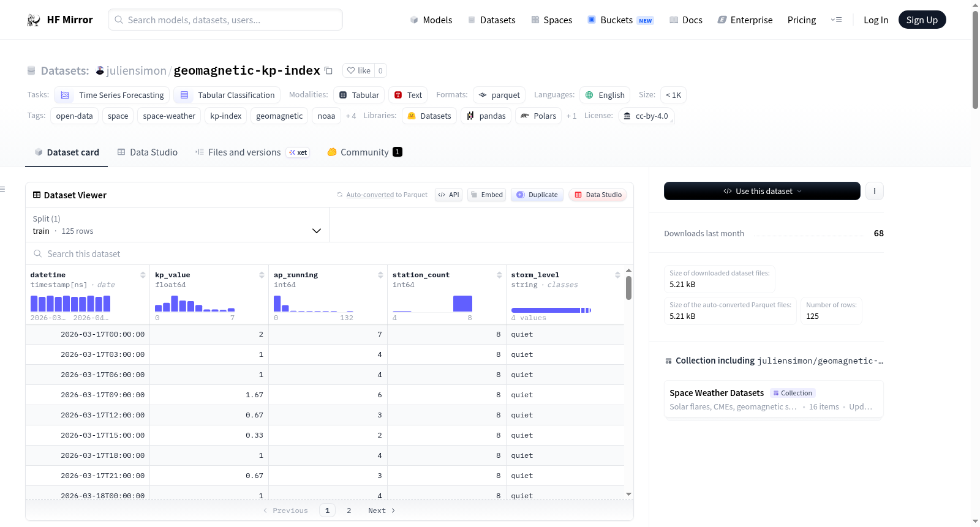
Task: Select page 1 of the table
Action: (327, 510)
